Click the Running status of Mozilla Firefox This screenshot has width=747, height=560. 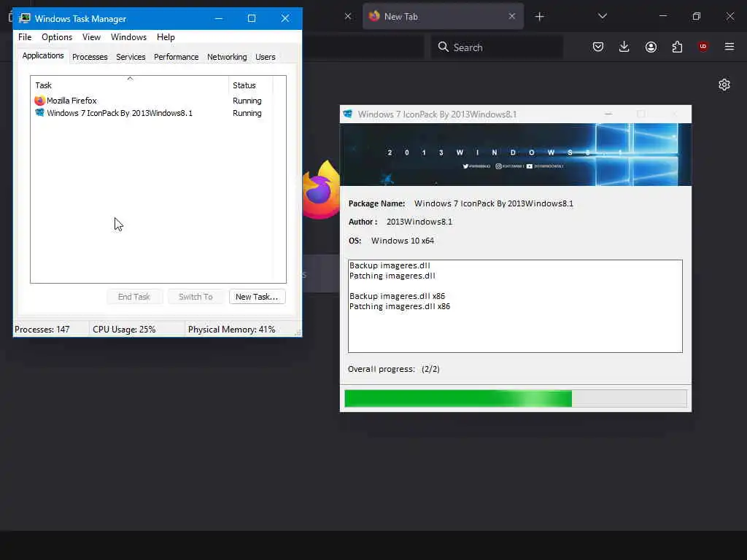pos(247,101)
